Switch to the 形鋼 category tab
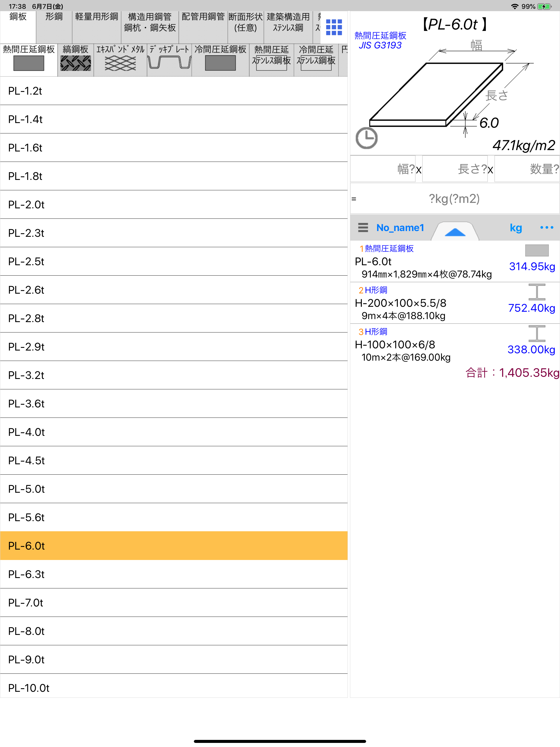 (x=54, y=27)
